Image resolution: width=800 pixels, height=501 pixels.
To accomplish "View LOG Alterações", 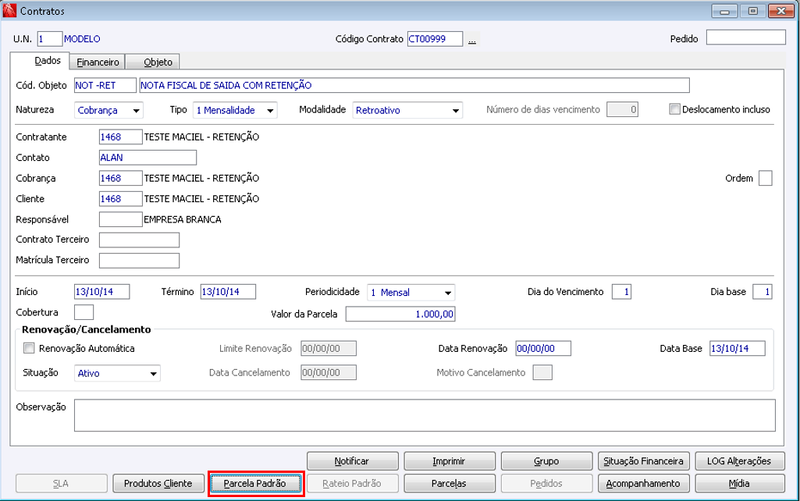I will tap(739, 461).
